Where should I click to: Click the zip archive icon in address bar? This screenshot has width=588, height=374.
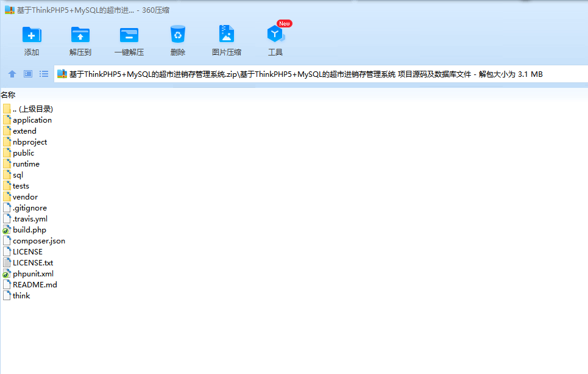[62, 74]
